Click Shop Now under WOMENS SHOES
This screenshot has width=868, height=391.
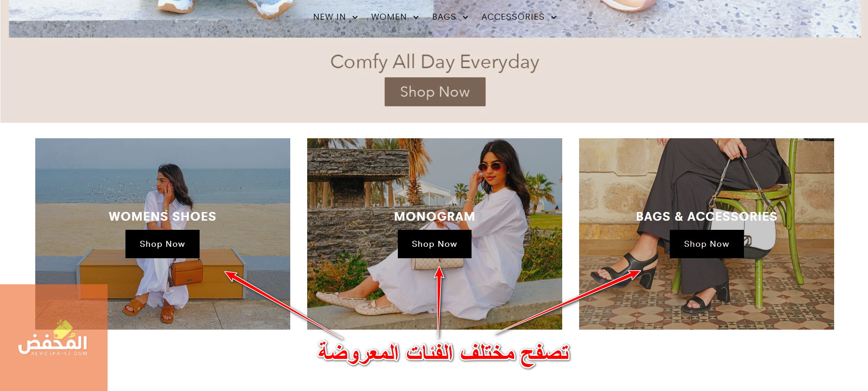pyautogui.click(x=163, y=244)
